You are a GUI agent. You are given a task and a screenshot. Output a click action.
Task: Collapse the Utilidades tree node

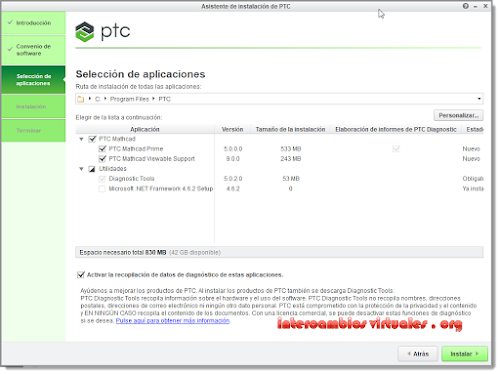click(x=81, y=169)
